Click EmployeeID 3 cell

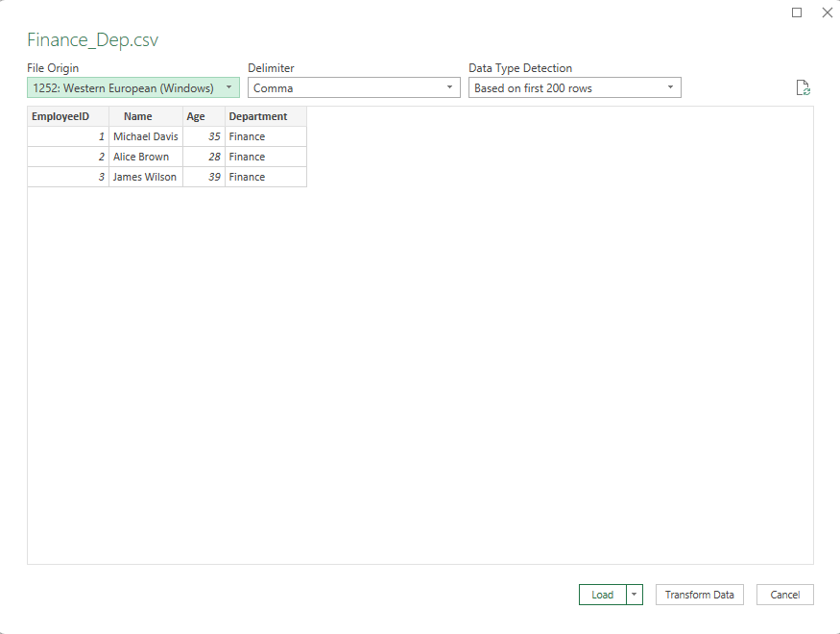(x=68, y=177)
